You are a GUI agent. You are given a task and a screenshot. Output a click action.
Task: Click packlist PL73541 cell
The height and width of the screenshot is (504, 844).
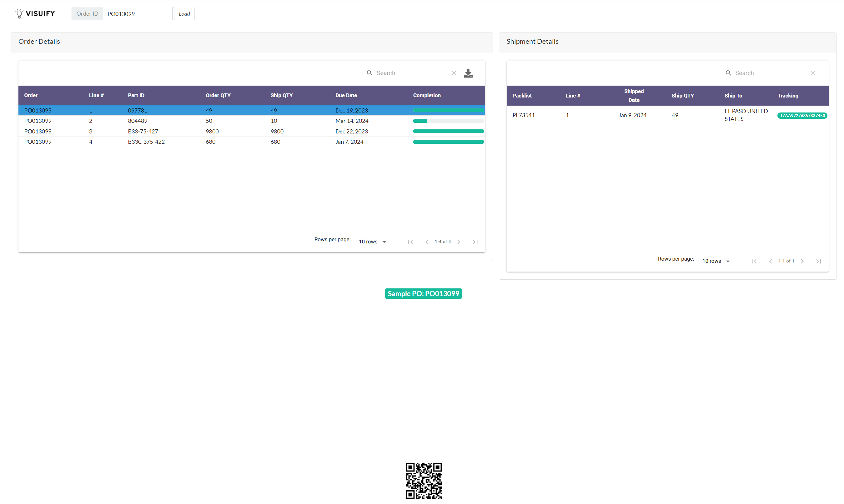point(524,115)
